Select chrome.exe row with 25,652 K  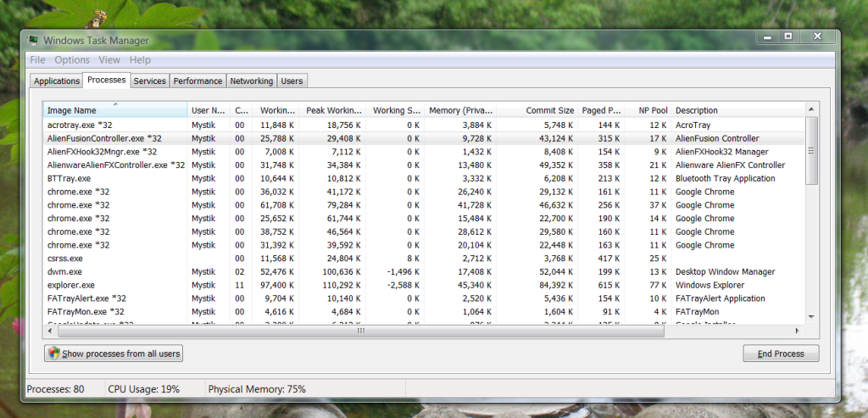424,218
